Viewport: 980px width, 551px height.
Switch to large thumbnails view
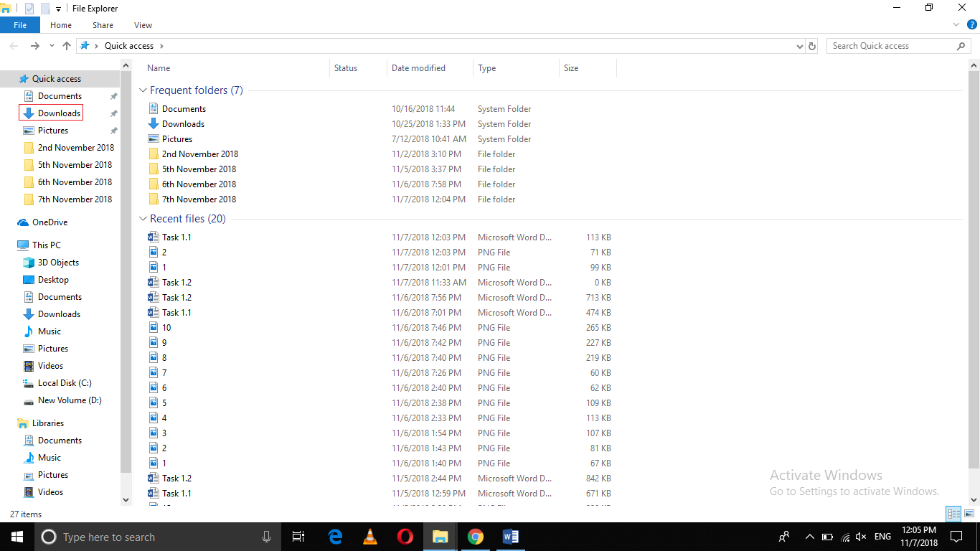click(969, 514)
